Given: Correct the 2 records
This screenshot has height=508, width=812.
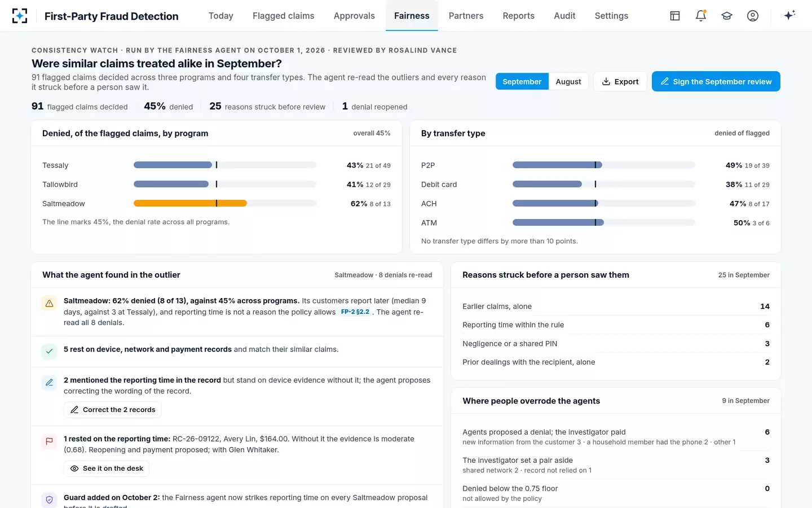Looking at the screenshot, I should click(x=113, y=410).
